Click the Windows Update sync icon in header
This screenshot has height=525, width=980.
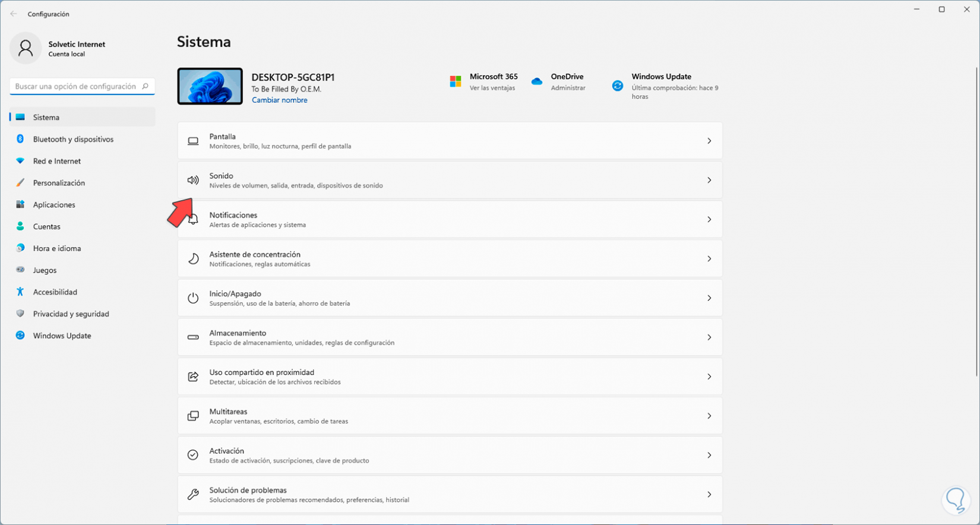[618, 86]
